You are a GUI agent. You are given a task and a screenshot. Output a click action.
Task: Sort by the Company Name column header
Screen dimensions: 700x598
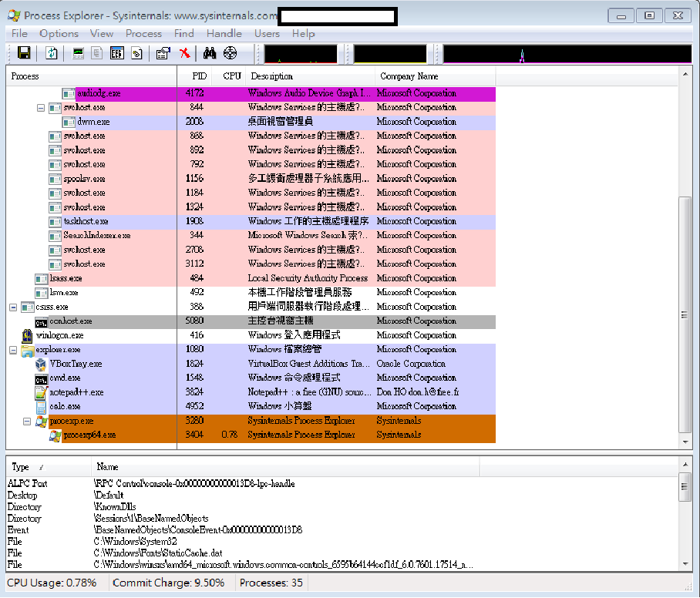click(435, 76)
